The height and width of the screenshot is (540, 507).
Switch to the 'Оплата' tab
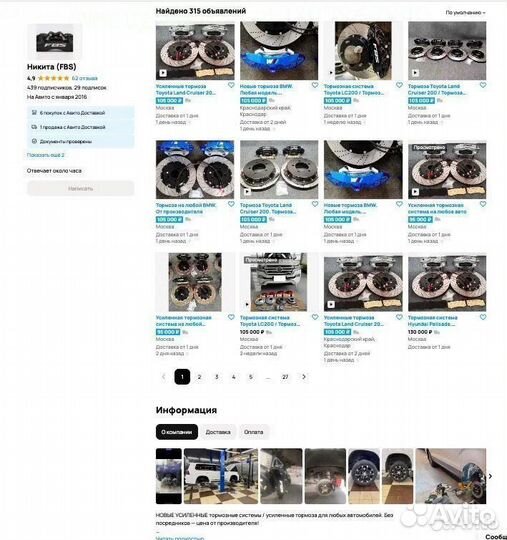point(254,432)
